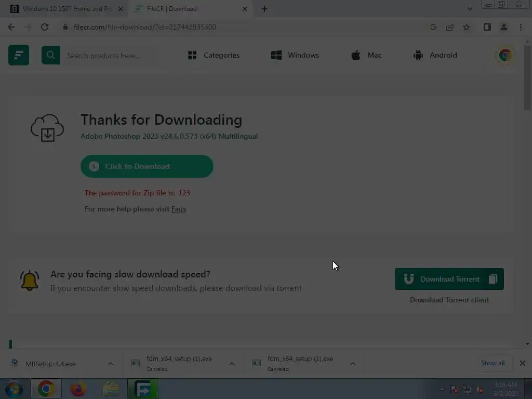The width and height of the screenshot is (532, 399).
Task: Go back with browser back arrow
Action: click(x=11, y=27)
